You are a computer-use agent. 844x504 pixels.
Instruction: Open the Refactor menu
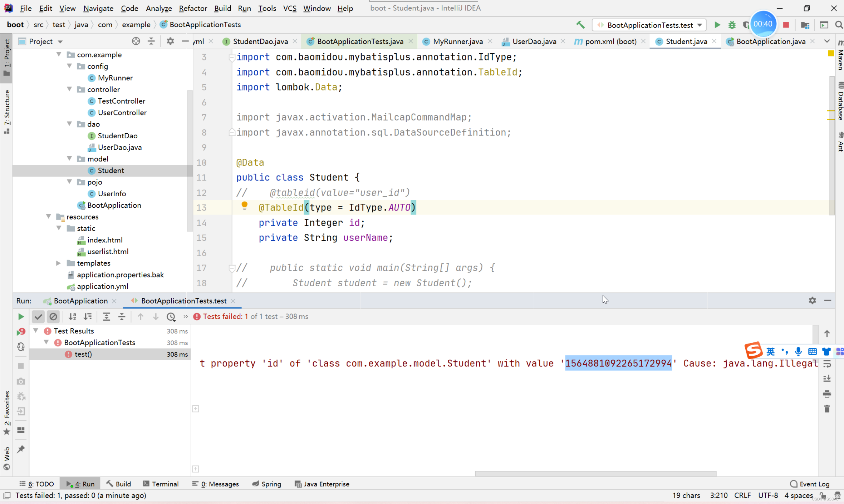pyautogui.click(x=193, y=8)
